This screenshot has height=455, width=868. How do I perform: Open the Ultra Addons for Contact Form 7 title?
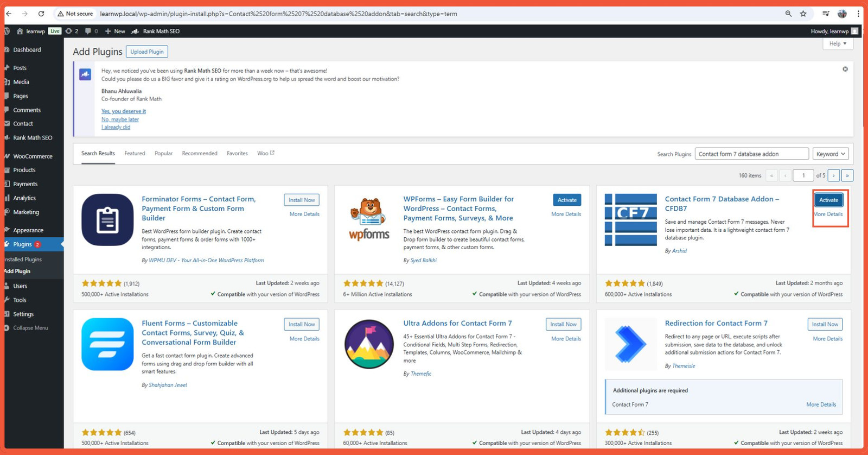(x=457, y=323)
